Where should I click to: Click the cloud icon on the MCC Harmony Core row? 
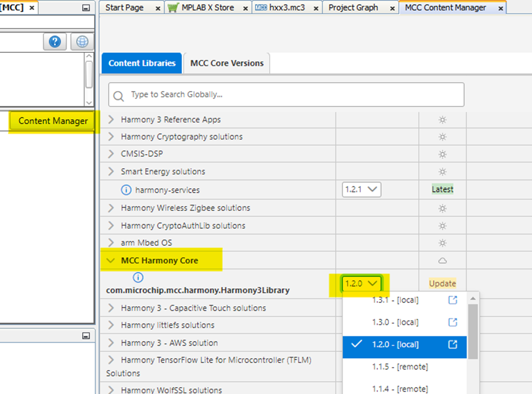(x=442, y=260)
